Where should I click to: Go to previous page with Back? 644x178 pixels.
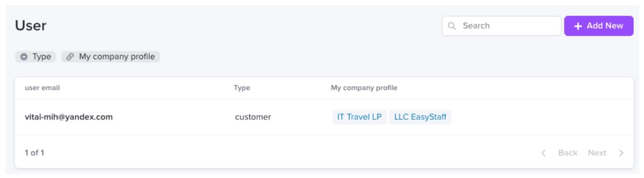coord(568,153)
